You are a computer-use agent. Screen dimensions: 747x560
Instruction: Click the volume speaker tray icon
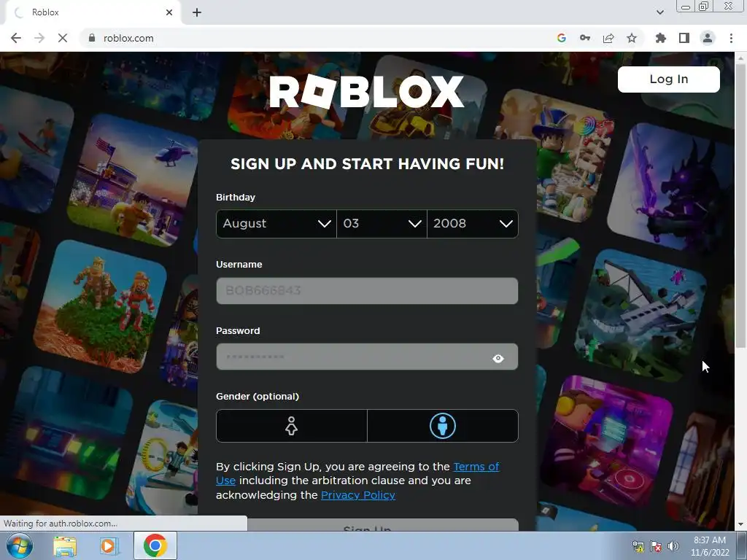coord(673,546)
